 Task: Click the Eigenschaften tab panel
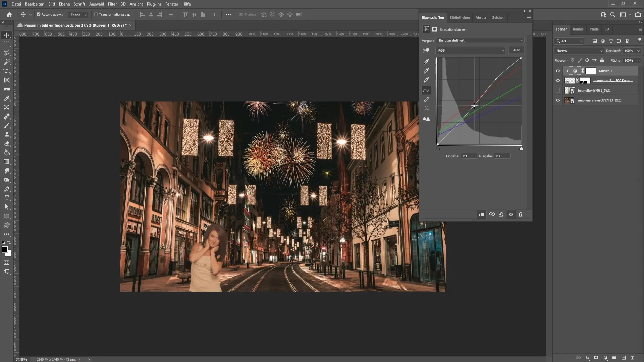point(433,18)
